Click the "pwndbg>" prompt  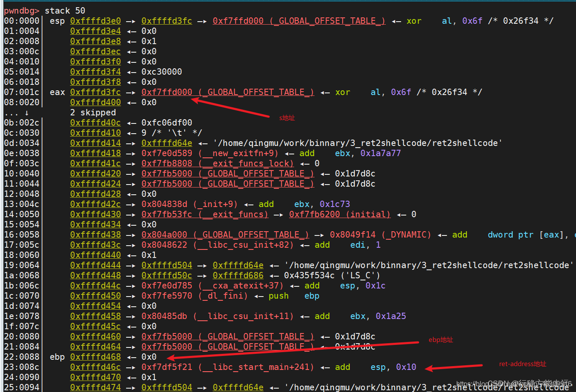coord(22,10)
